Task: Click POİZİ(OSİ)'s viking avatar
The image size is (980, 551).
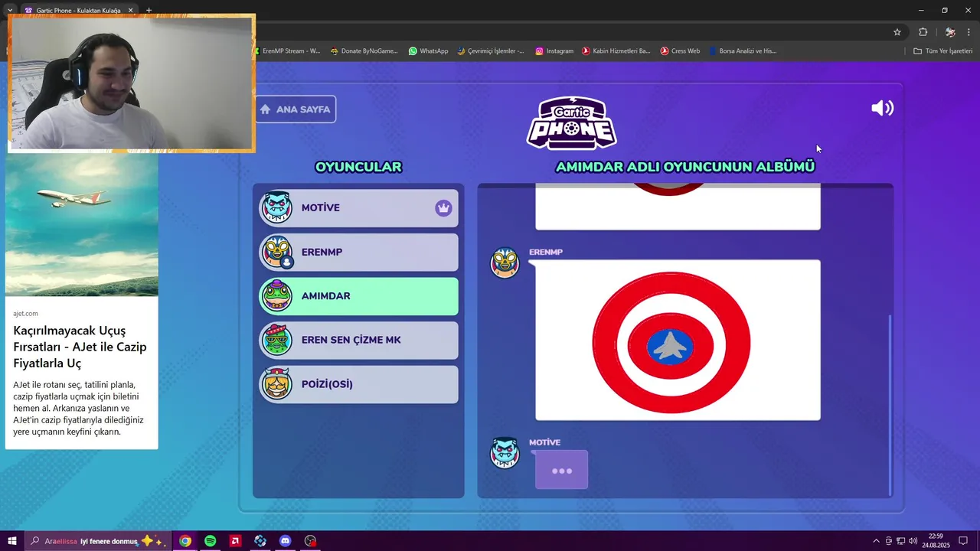Action: point(276,384)
